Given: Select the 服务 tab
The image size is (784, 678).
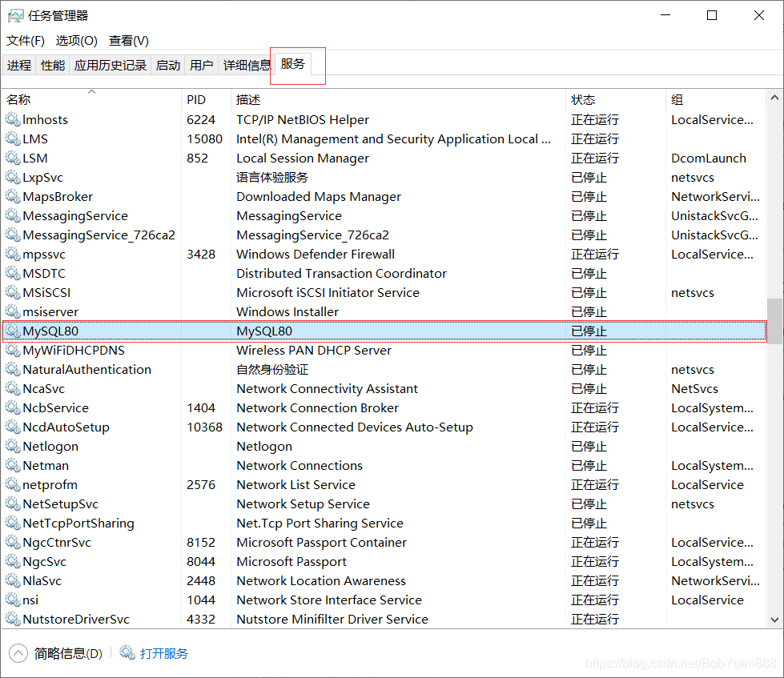Looking at the screenshot, I should point(292,64).
